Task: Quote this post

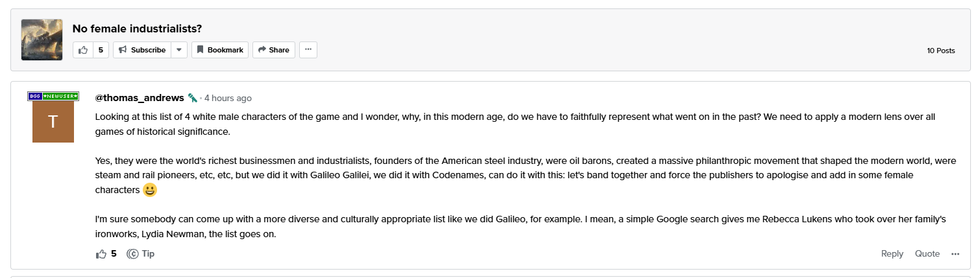Action: click(x=927, y=254)
